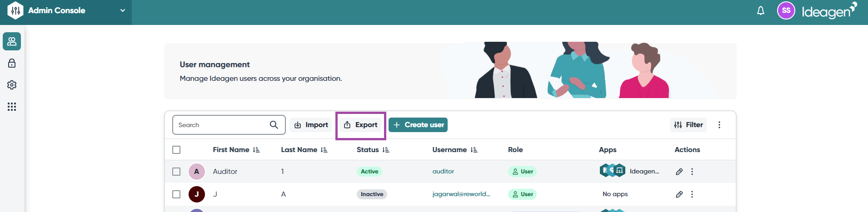This screenshot has height=212, width=868.
Task: Open more actions for Auditor row
Action: tap(692, 172)
